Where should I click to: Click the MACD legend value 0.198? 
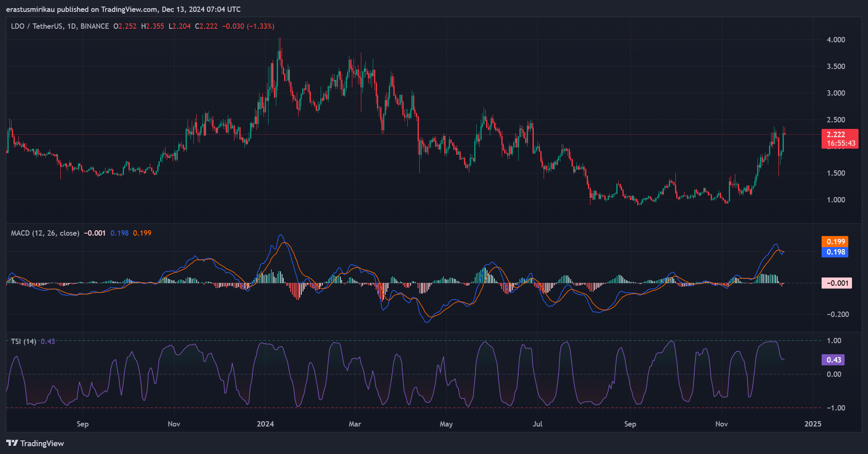click(119, 233)
